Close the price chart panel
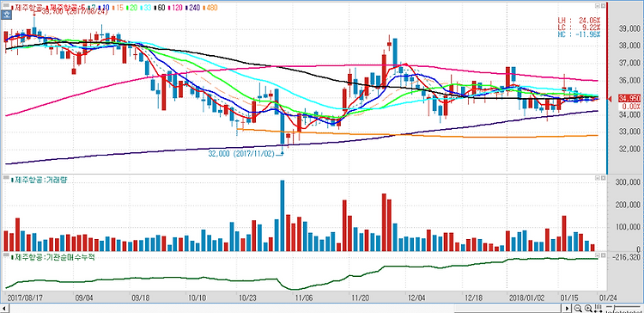Image resolution: width=644 pixels, height=313 pixels. click(604, 5)
